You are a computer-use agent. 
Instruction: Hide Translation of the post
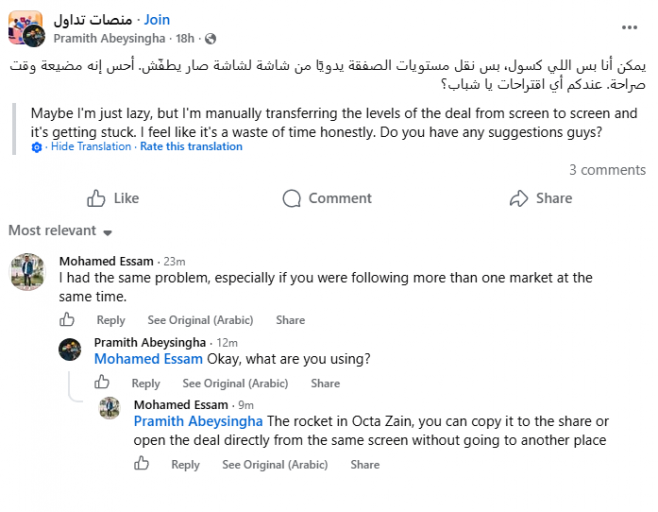tap(91, 146)
